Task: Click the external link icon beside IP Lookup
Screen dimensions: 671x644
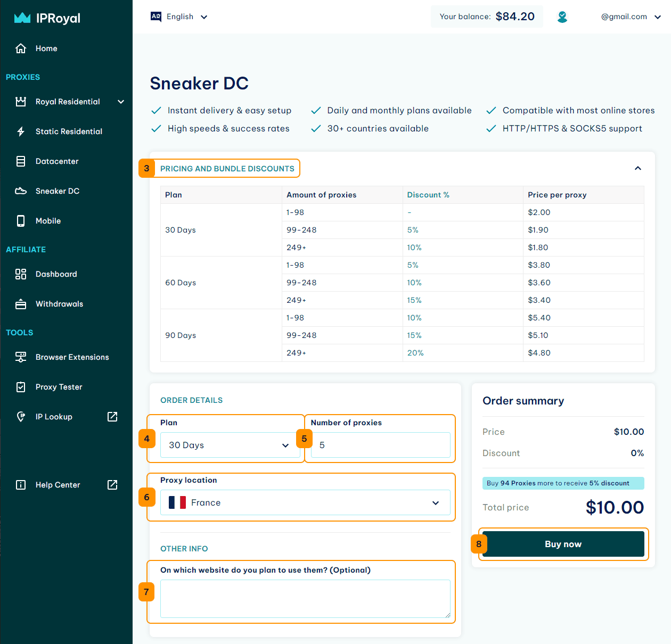Action: pos(112,417)
